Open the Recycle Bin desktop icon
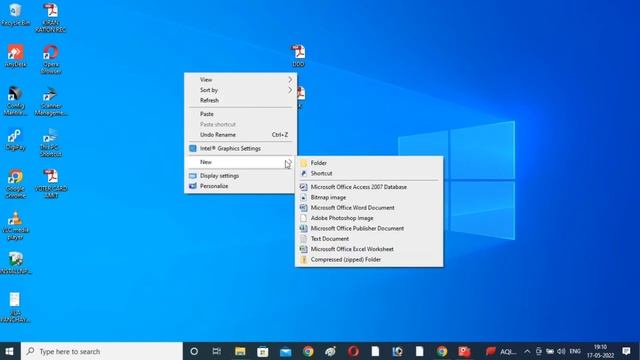640x360 pixels. pyautogui.click(x=16, y=15)
